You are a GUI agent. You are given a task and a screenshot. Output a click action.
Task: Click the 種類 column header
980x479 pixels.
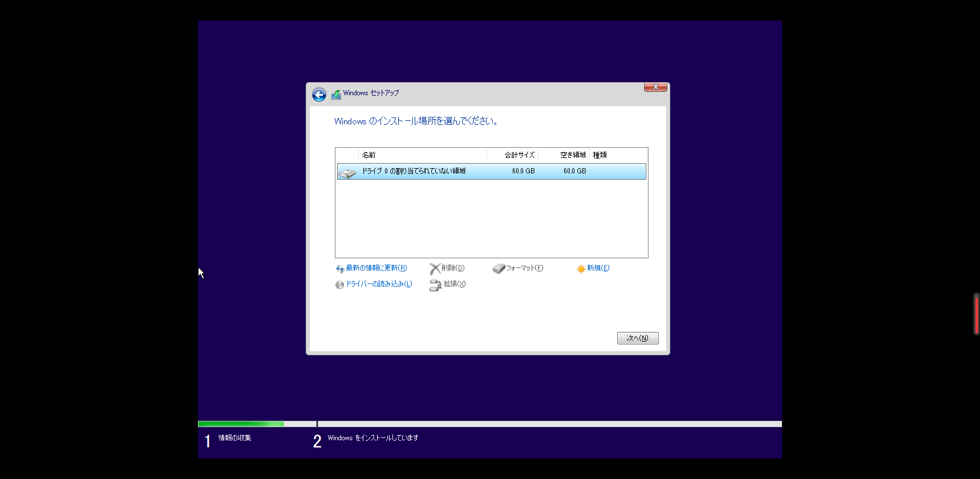pyautogui.click(x=618, y=155)
